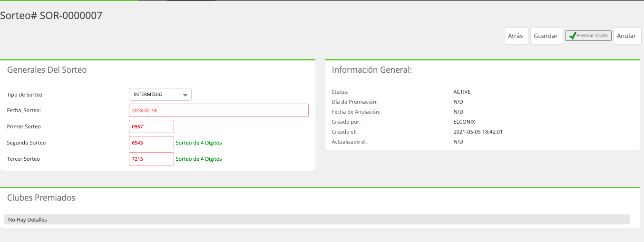644x242 pixels.
Task: Click the ACTIVE status value
Action: click(462, 92)
